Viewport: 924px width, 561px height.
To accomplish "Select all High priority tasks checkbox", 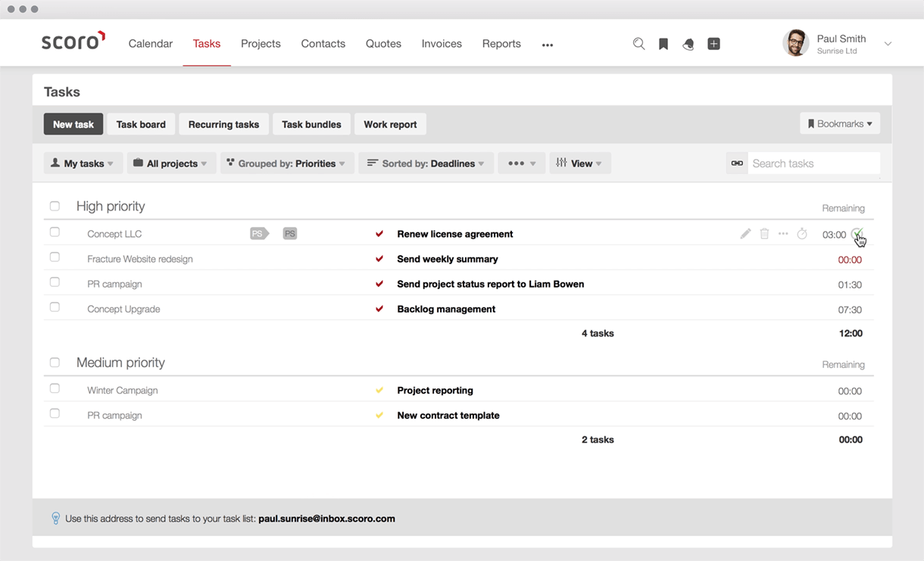I will [55, 206].
